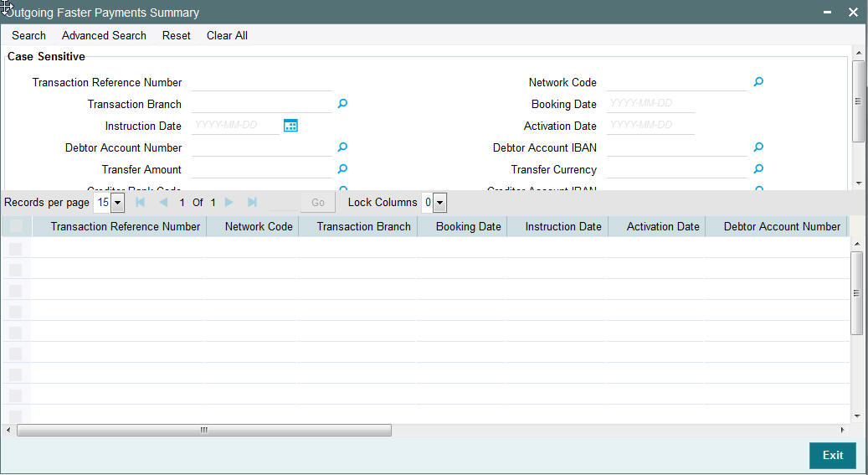The image size is (868, 475).
Task: Click the Exit button
Action: point(833,455)
